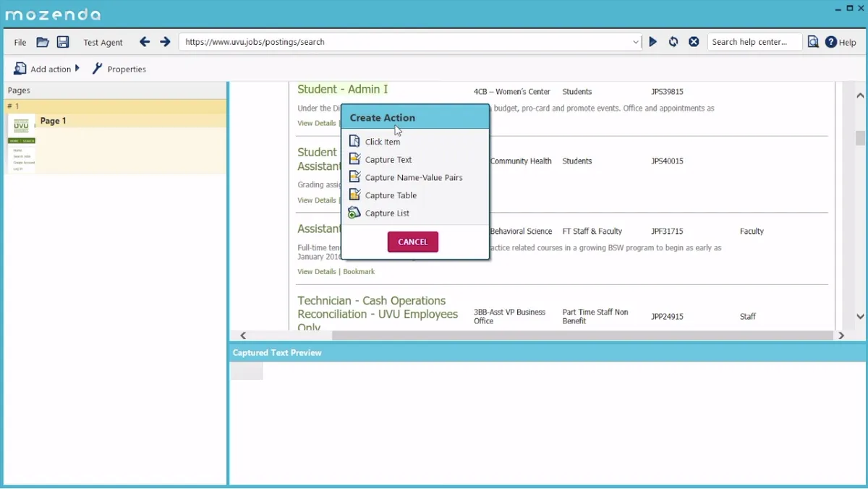Save agent with the floppy disk icon
This screenshot has width=868, height=489.
[63, 42]
